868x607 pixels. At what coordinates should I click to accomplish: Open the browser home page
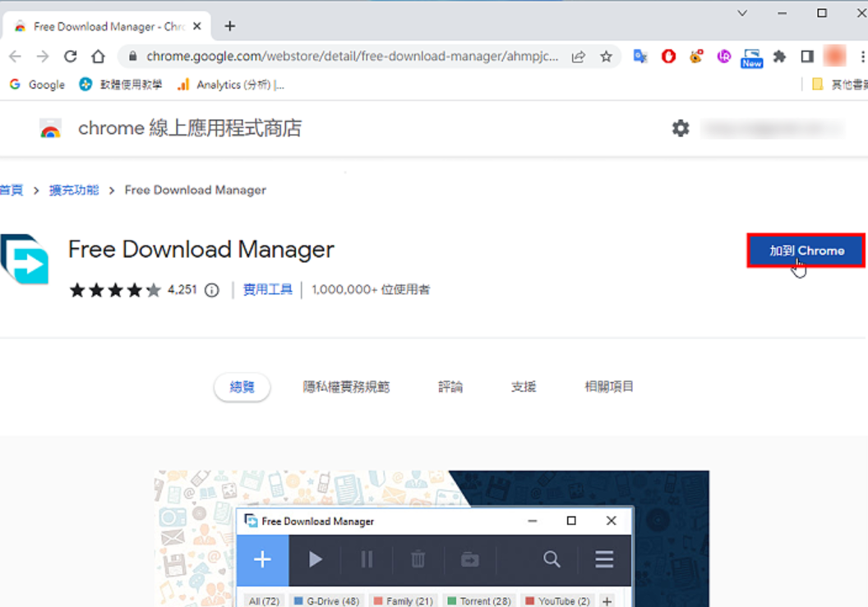[x=99, y=57]
